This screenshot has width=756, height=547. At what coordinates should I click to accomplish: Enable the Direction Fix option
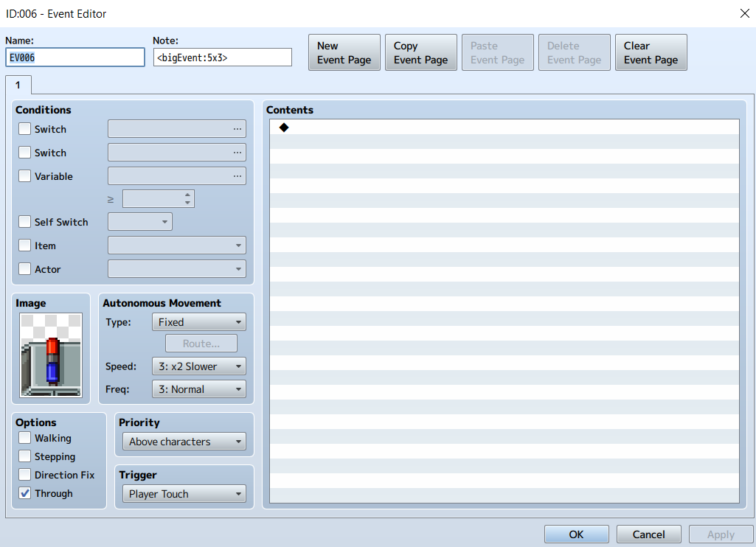tap(24, 474)
